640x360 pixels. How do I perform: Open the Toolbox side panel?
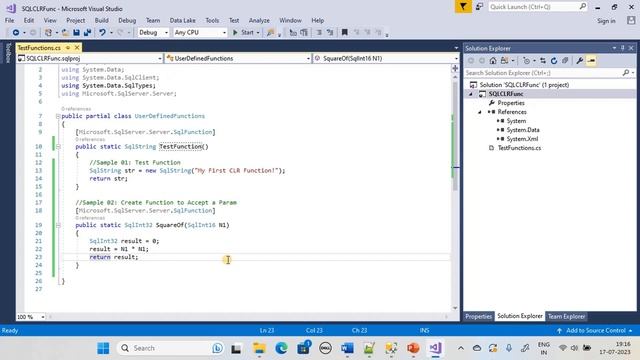coord(8,53)
